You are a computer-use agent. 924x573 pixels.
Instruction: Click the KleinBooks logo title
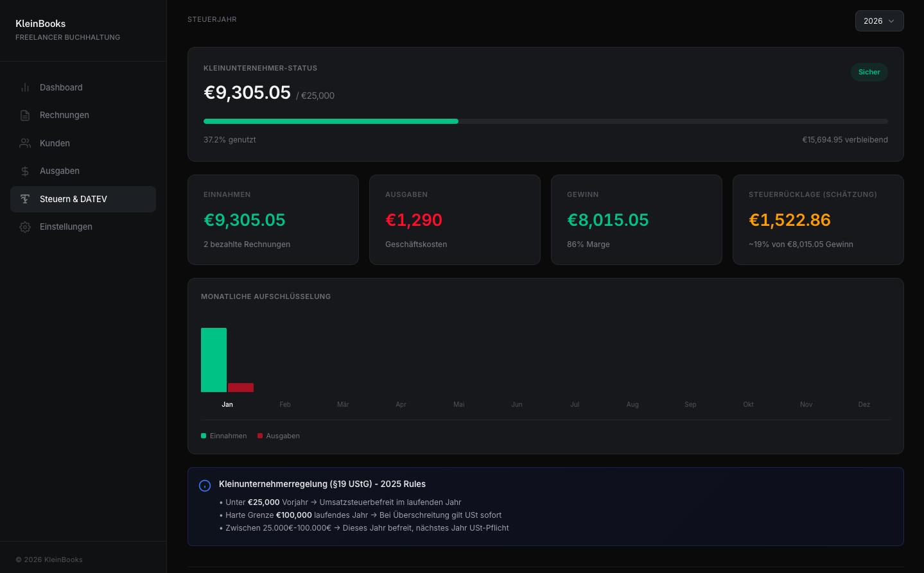40,24
